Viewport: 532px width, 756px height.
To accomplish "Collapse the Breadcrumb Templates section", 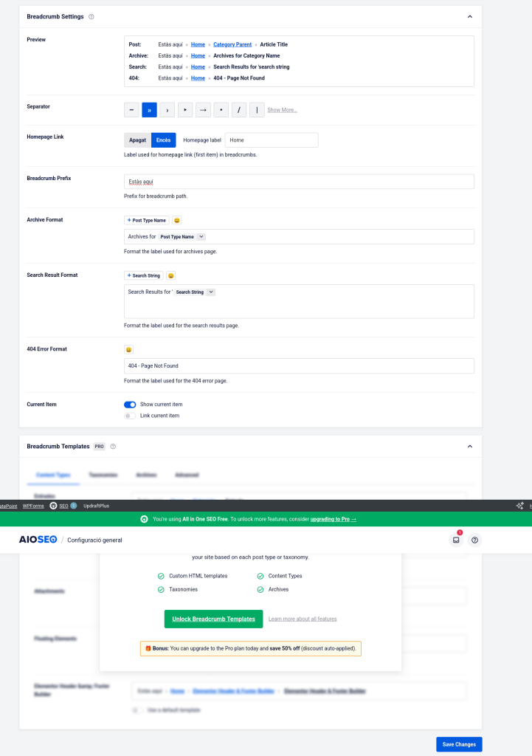I will click(470, 447).
